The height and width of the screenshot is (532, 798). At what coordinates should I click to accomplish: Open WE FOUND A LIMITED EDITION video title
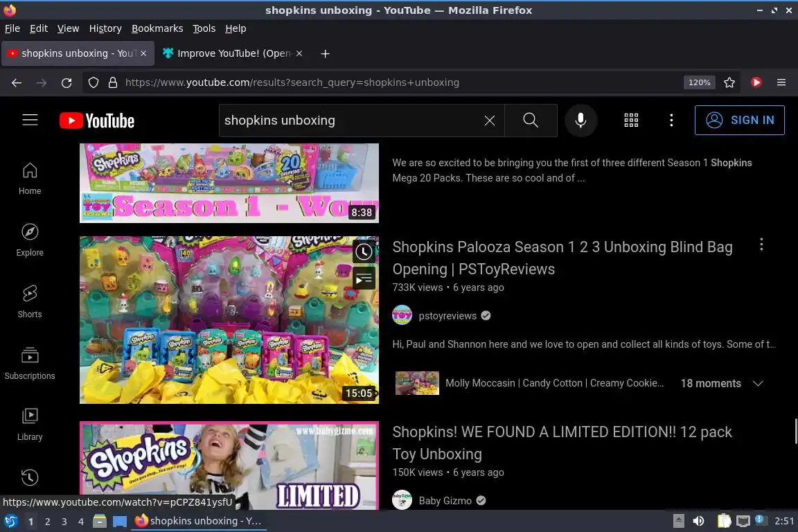tap(562, 443)
